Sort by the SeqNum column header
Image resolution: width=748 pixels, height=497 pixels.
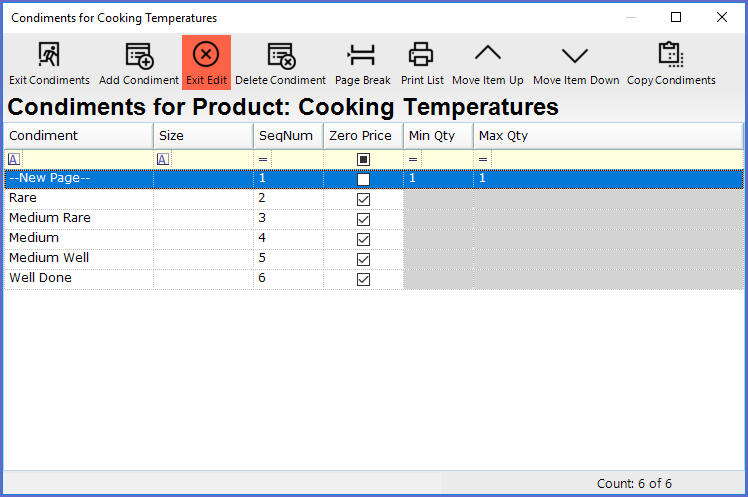287,136
